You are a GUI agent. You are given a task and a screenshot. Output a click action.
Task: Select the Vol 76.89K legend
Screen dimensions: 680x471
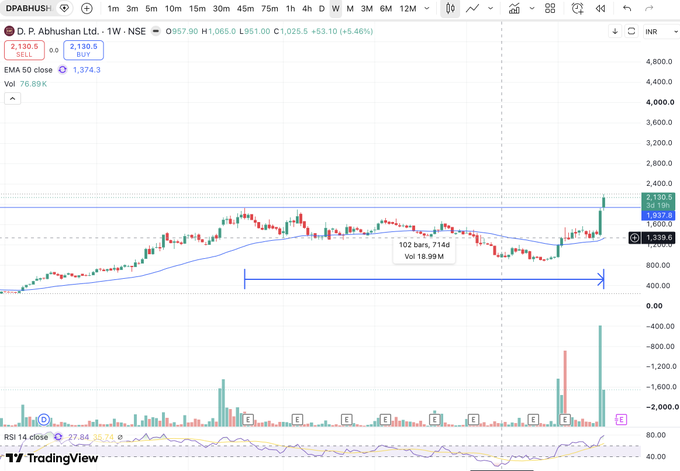pyautogui.click(x=25, y=84)
